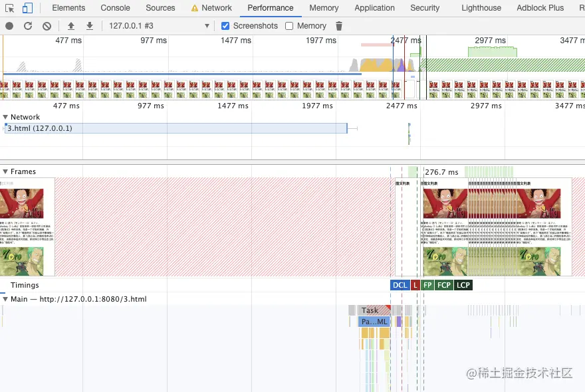Open the Security tab

tap(425, 8)
